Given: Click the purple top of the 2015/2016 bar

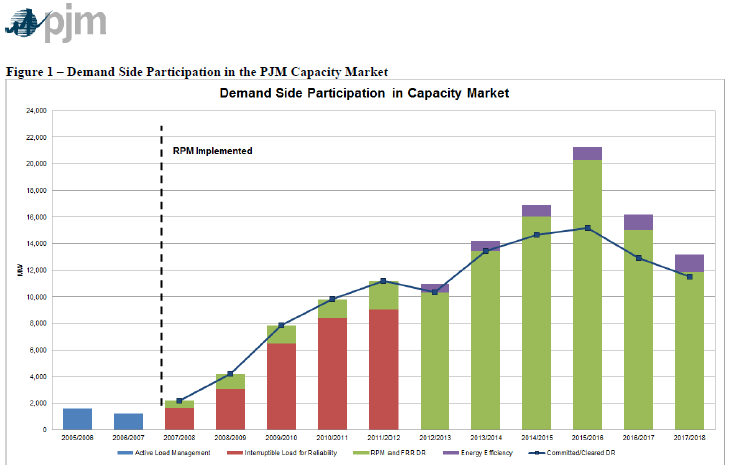Looking at the screenshot, I should (x=587, y=153).
